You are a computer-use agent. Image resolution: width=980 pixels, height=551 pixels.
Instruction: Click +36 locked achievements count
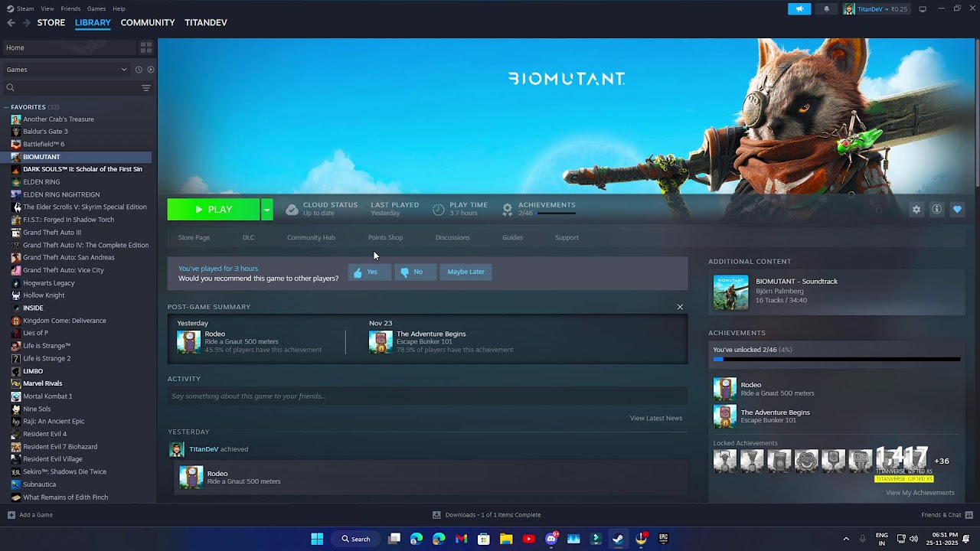click(x=942, y=461)
